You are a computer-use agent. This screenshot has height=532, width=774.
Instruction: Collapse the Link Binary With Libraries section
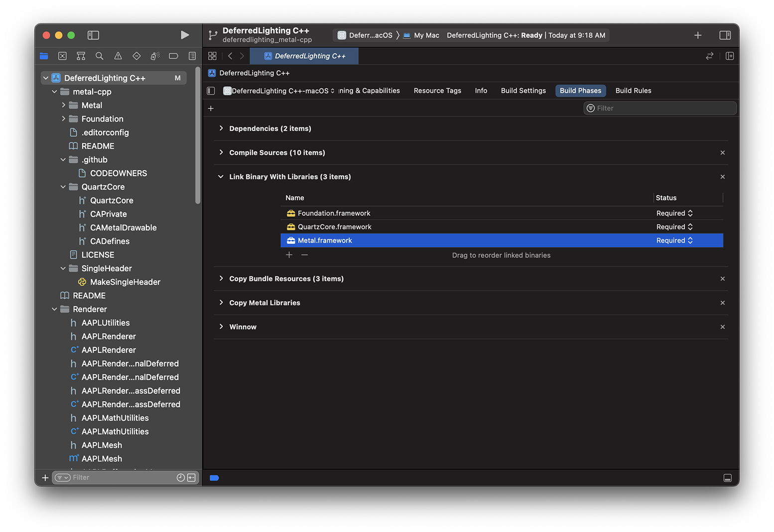tap(221, 176)
